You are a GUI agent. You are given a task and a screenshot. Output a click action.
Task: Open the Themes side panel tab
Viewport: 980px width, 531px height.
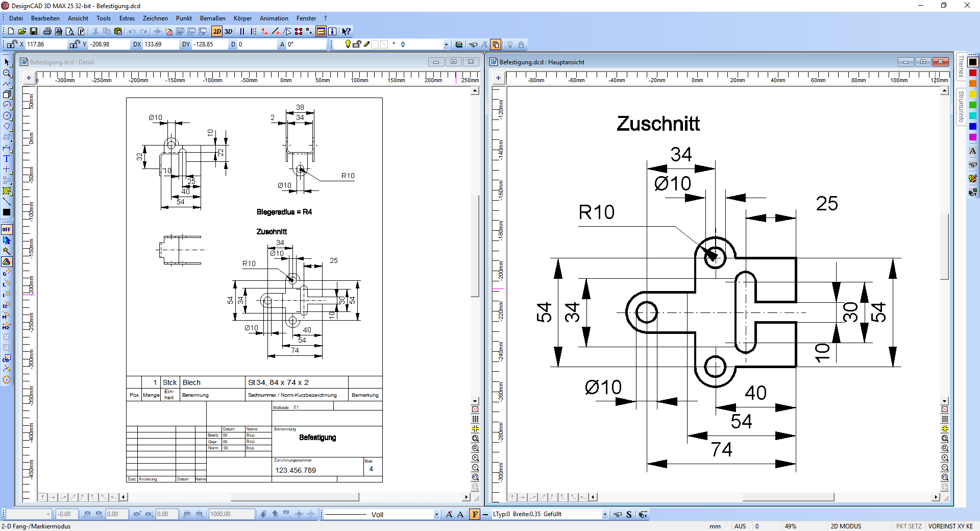961,67
